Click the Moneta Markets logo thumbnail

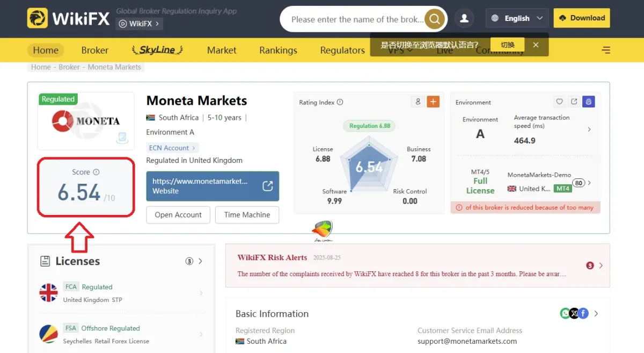(x=86, y=121)
